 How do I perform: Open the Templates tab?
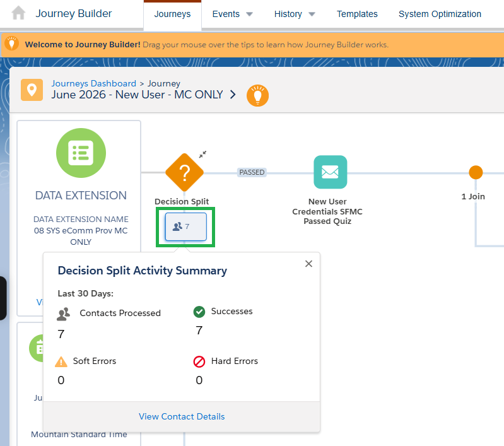pos(357,14)
